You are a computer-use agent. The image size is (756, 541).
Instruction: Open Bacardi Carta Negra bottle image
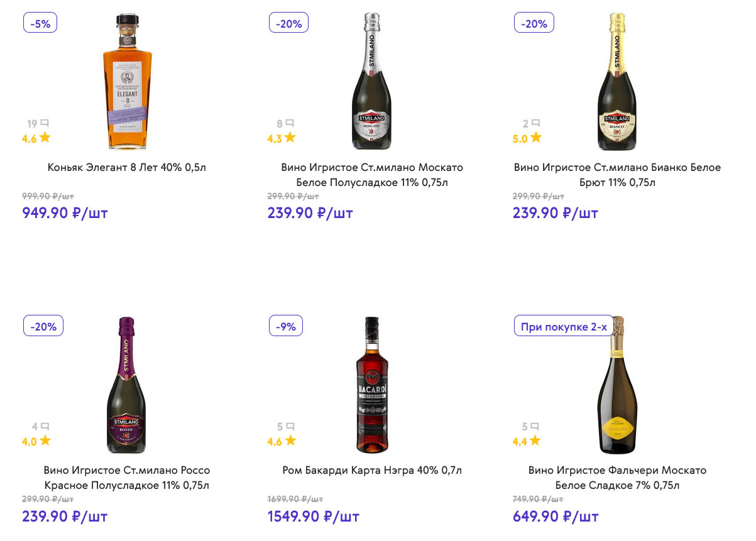(x=372, y=385)
